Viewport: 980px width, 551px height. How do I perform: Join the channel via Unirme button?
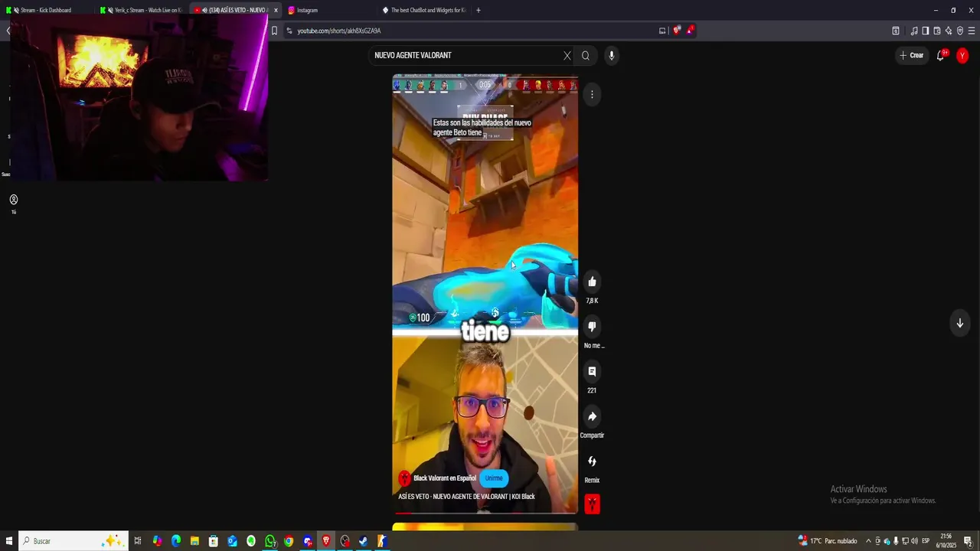[494, 478]
